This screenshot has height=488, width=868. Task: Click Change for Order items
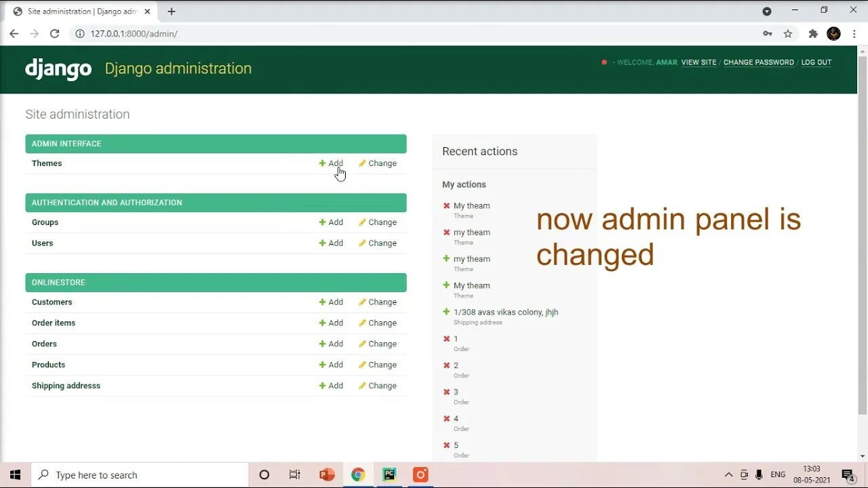tap(378, 323)
